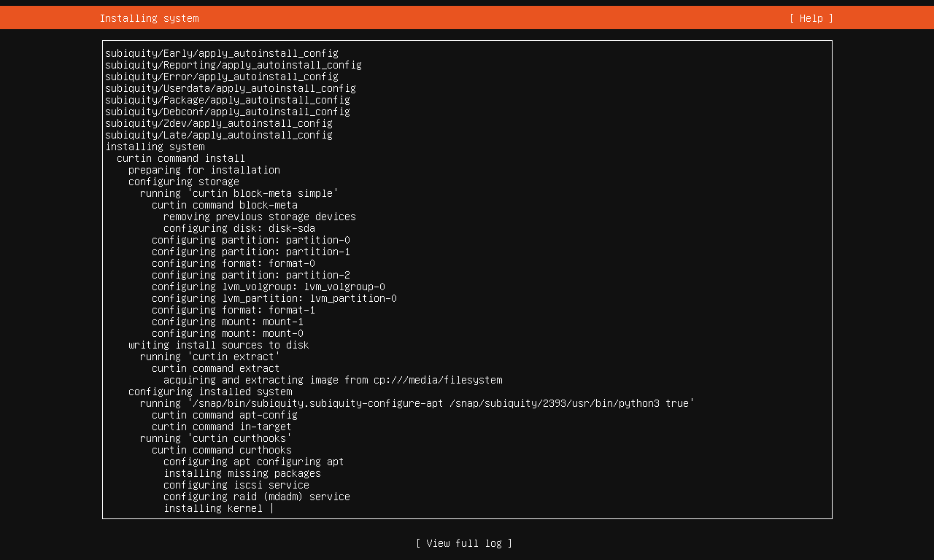Click 'removing previous storage devices' entry
Image resolution: width=934 pixels, height=560 pixels.
pos(259,217)
